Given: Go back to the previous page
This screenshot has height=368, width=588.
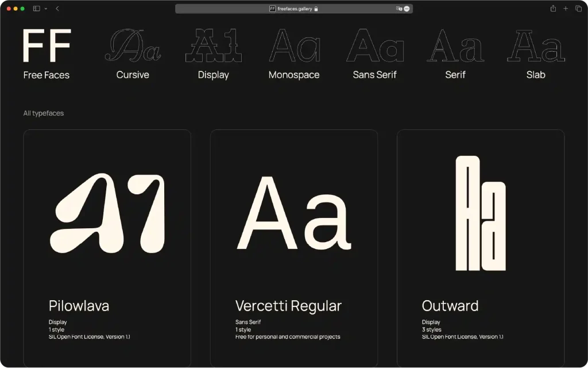Looking at the screenshot, I should (x=57, y=9).
